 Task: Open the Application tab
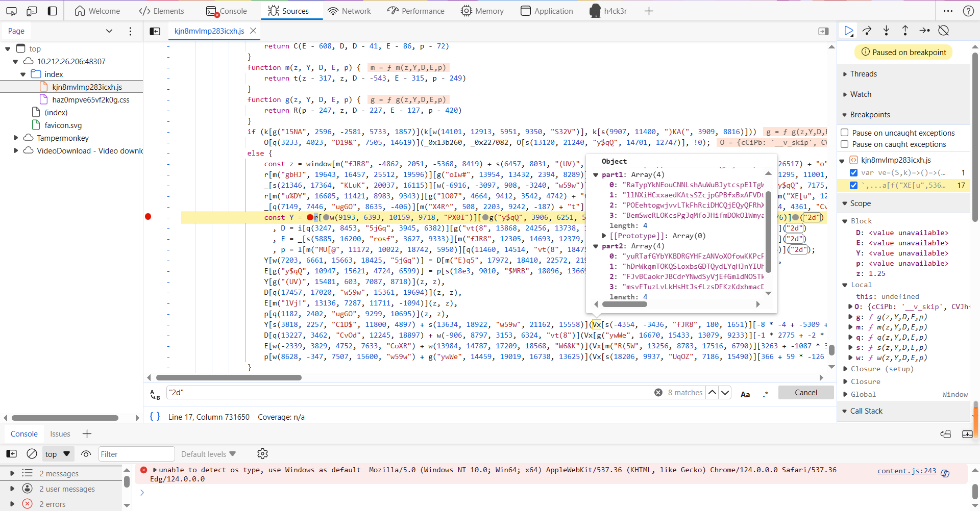pyautogui.click(x=547, y=11)
